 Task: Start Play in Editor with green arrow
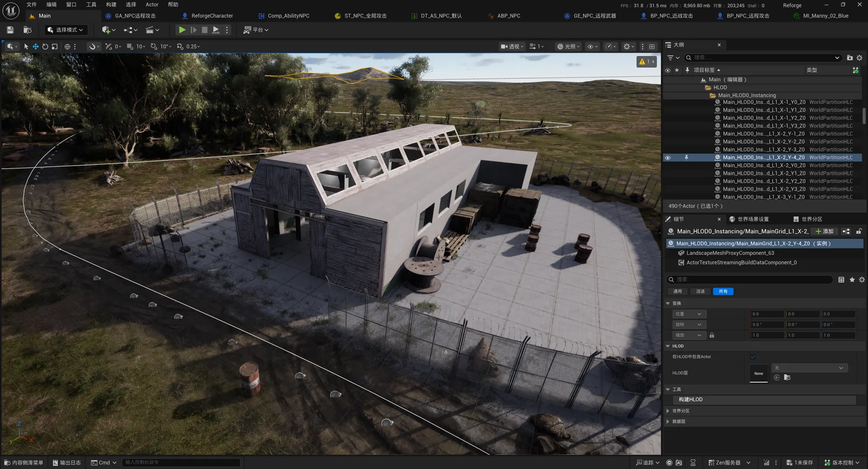[x=182, y=30]
